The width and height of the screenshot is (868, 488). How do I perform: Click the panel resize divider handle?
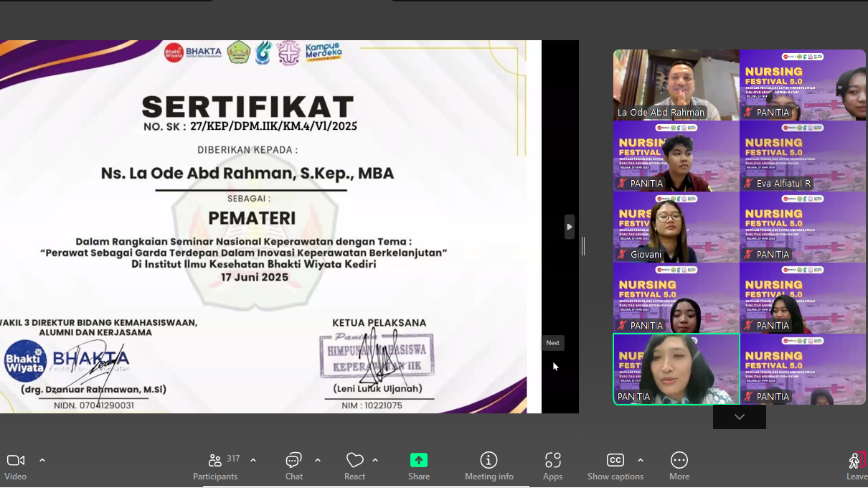pyautogui.click(x=583, y=246)
